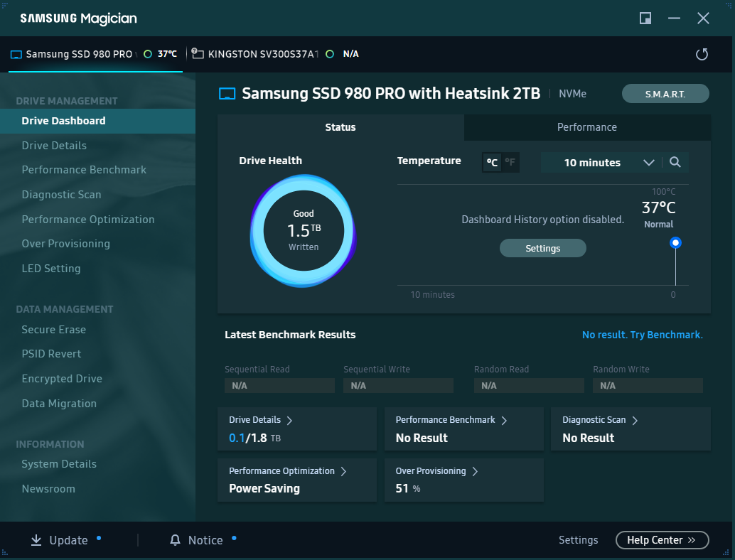735x560 pixels.
Task: Select the Samsung SSD 980 PRO drive tab
Action: click(95, 54)
